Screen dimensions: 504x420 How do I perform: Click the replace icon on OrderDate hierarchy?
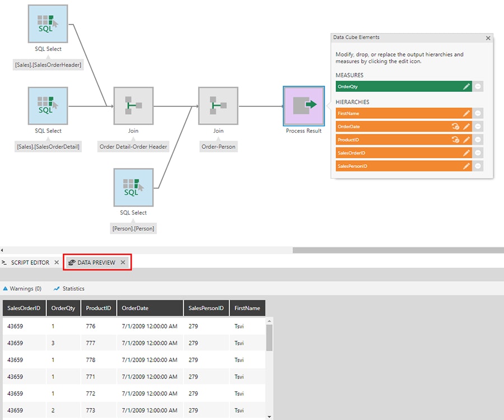(455, 127)
